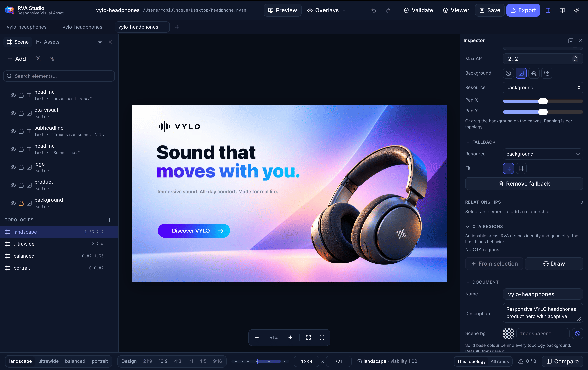Add a new document tab with plus
The image size is (588, 370).
tap(177, 27)
